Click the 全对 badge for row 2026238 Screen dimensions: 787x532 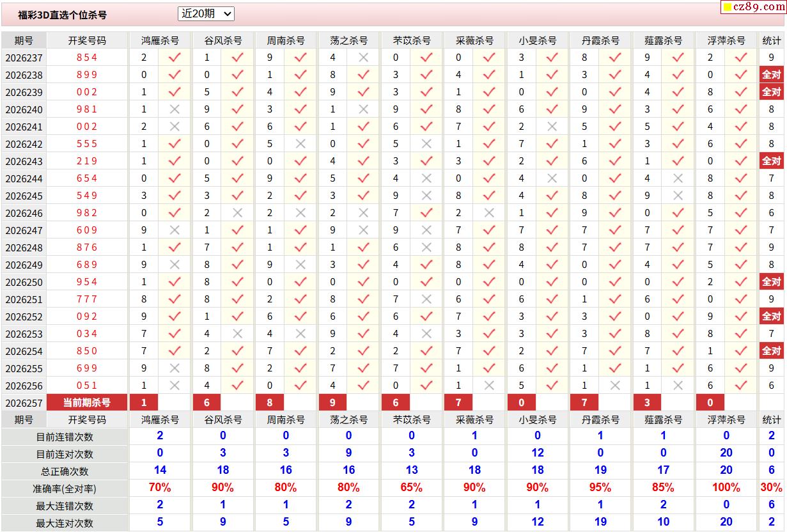pyautogui.click(x=771, y=74)
